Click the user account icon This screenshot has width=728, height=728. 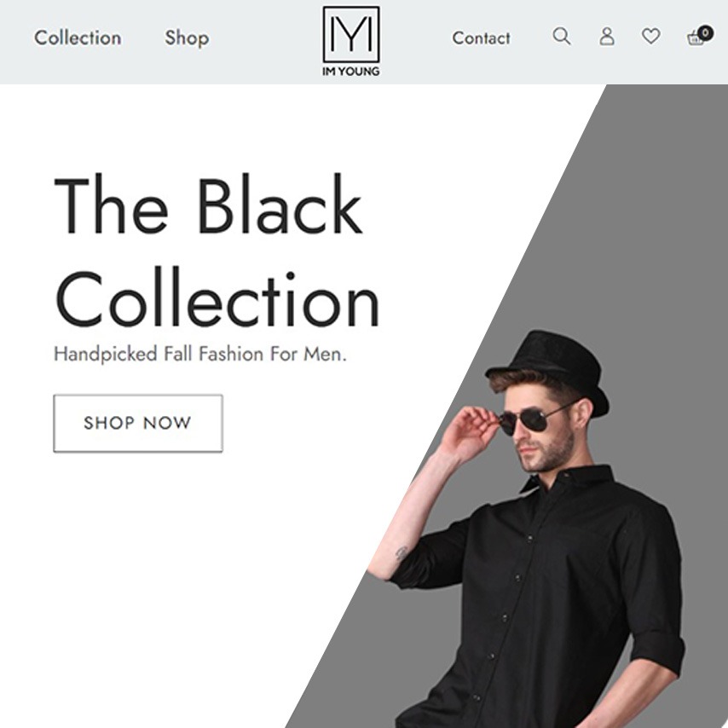[607, 36]
